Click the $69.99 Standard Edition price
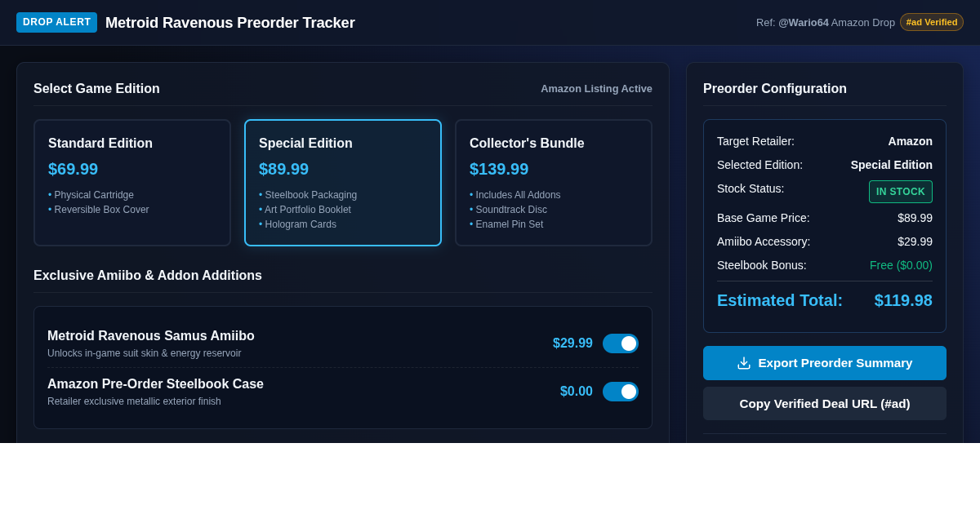This screenshot has height=514, width=980. tap(73, 169)
